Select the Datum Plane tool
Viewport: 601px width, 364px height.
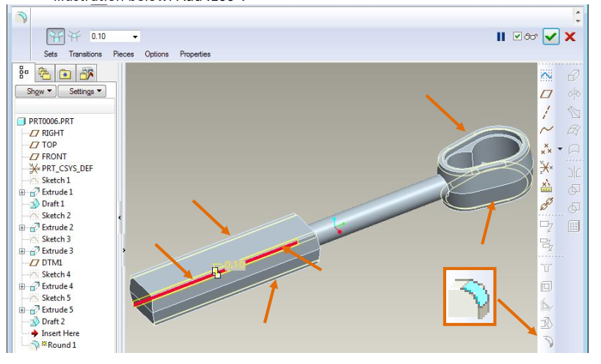546,94
